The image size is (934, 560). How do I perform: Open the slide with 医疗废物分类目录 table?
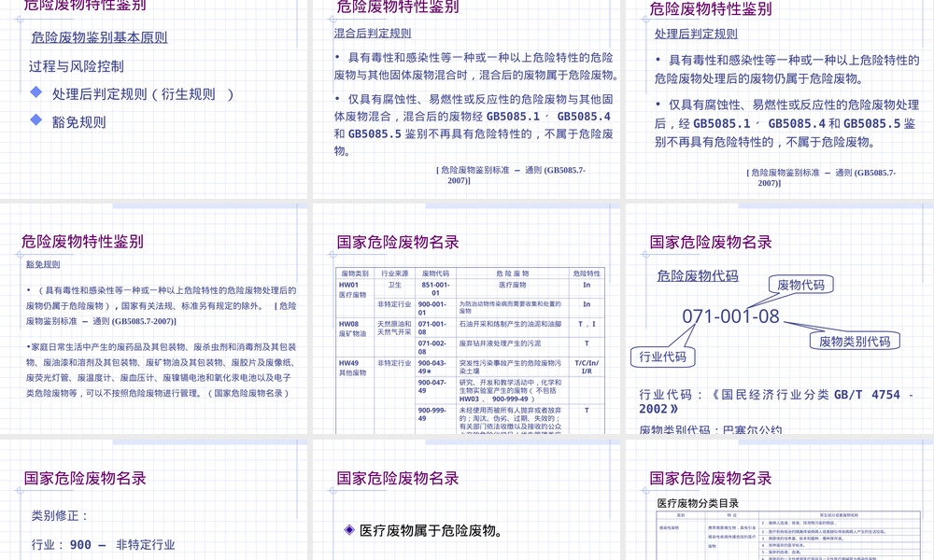click(779, 500)
